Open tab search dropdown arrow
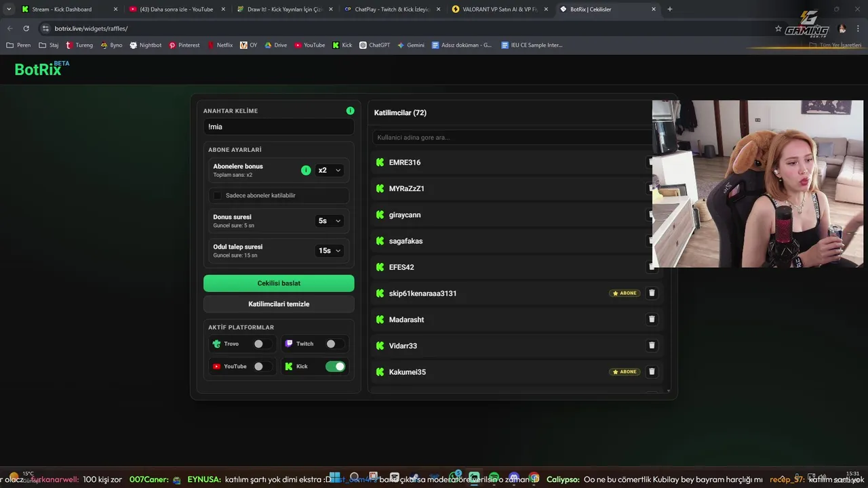 (9, 9)
